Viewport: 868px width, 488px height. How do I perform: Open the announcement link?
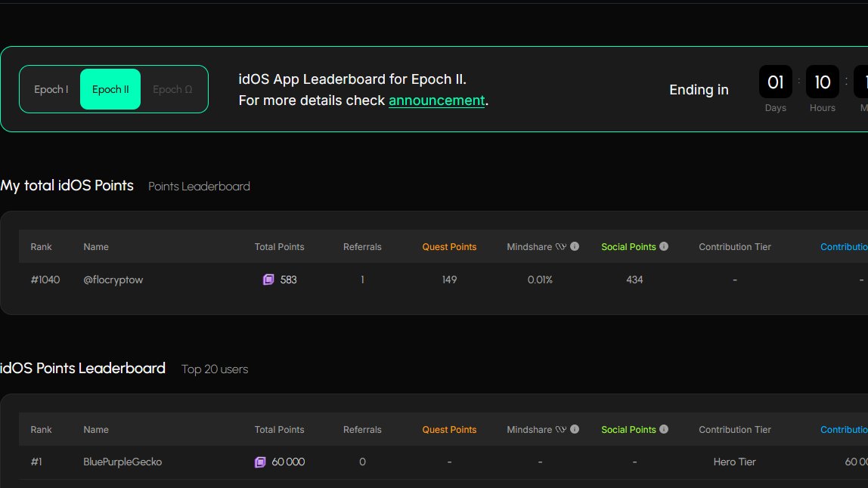coord(436,100)
